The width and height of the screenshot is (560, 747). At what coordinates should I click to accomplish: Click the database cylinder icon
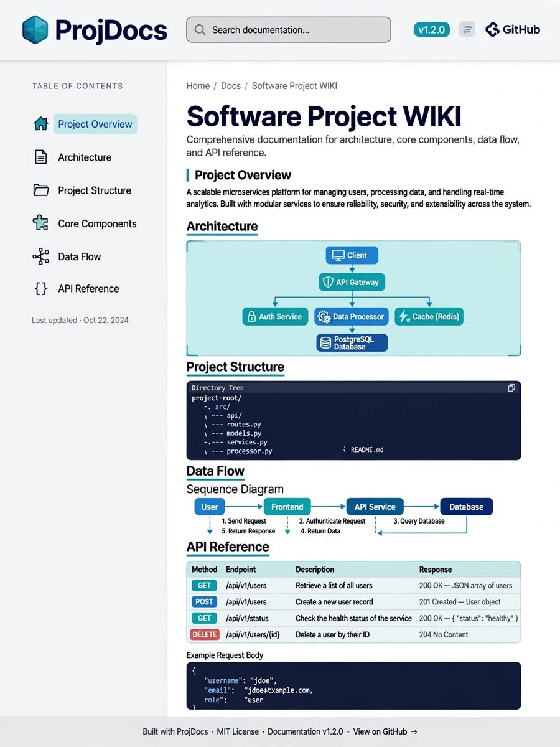325,342
